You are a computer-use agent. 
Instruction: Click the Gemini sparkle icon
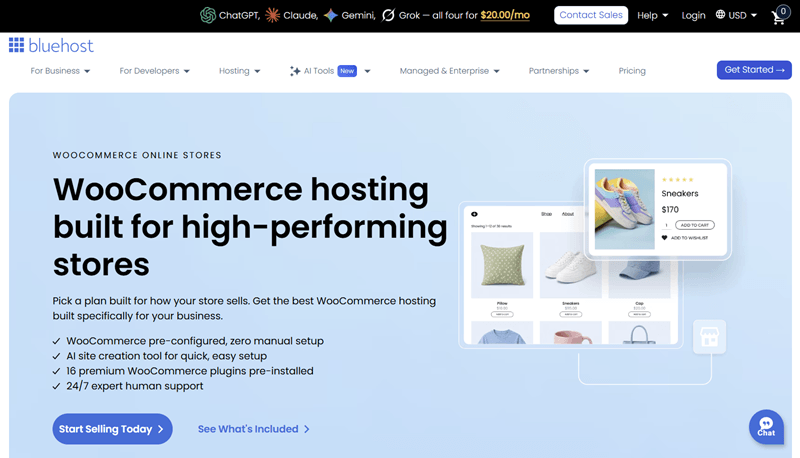pyautogui.click(x=331, y=15)
